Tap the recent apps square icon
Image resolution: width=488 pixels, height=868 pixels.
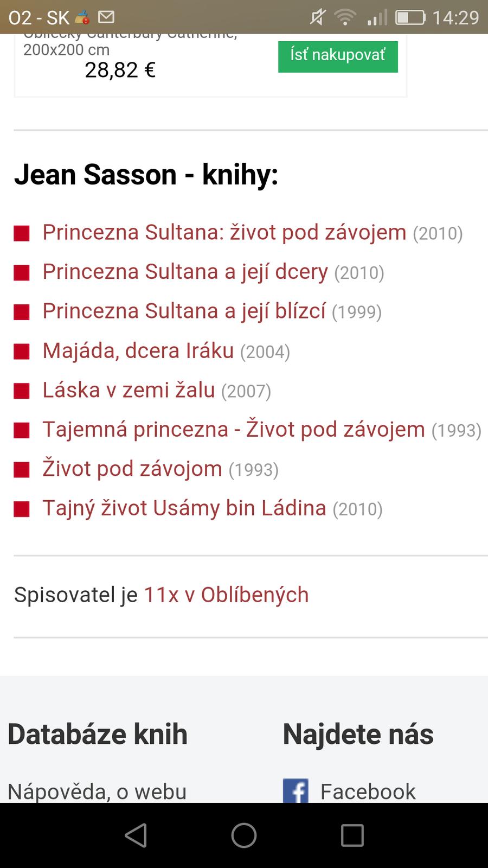coord(352,835)
